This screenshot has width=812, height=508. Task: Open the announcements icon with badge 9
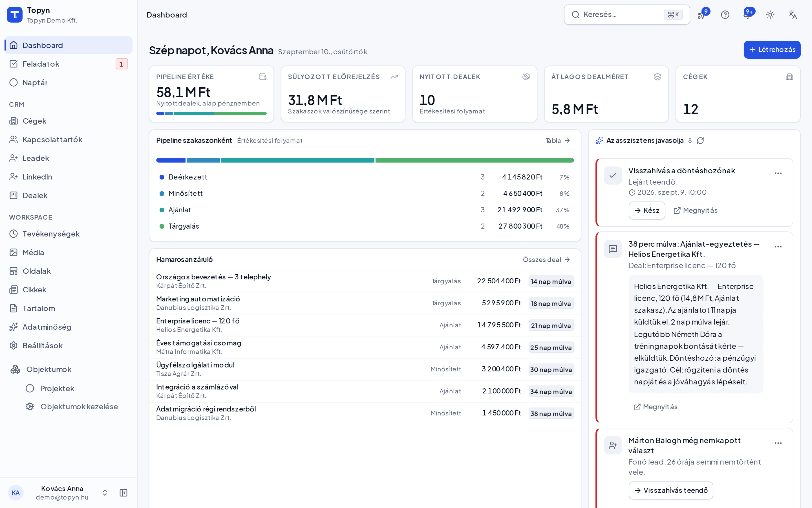pos(702,14)
